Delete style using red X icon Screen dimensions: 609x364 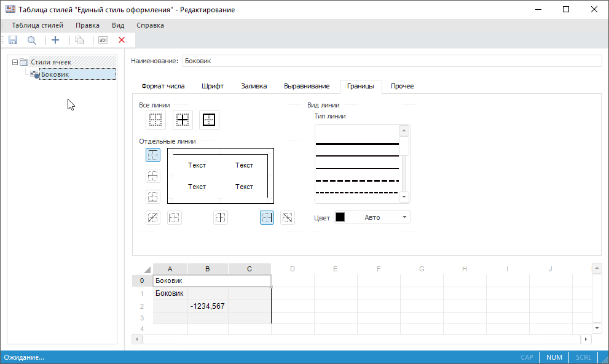[x=122, y=40]
